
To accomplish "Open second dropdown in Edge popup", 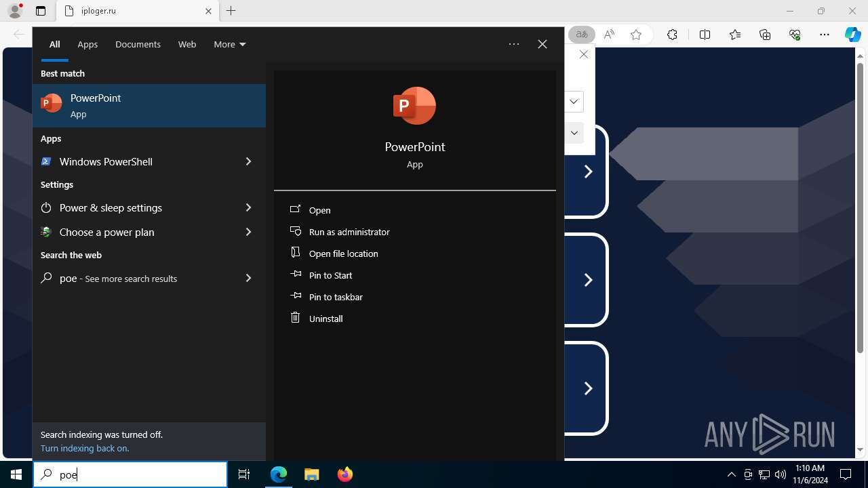I will point(574,133).
